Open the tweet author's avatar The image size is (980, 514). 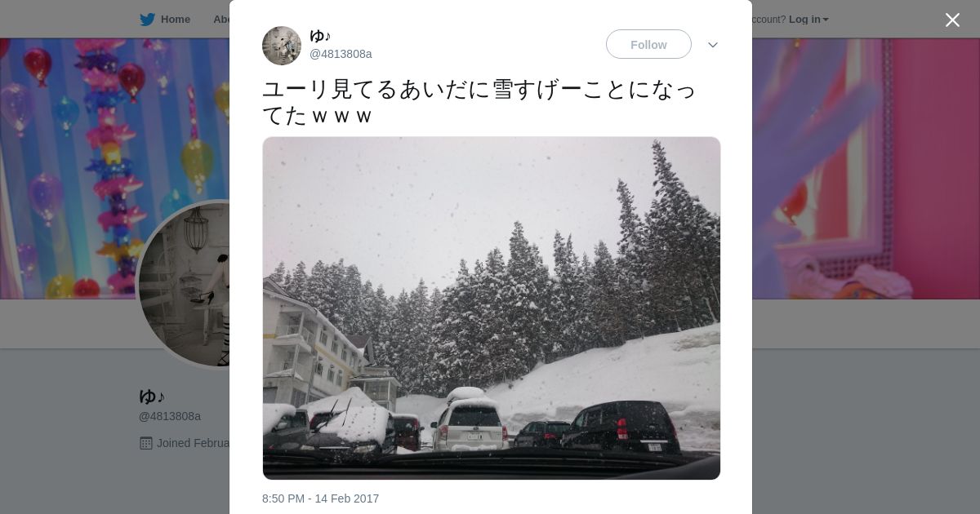point(282,46)
